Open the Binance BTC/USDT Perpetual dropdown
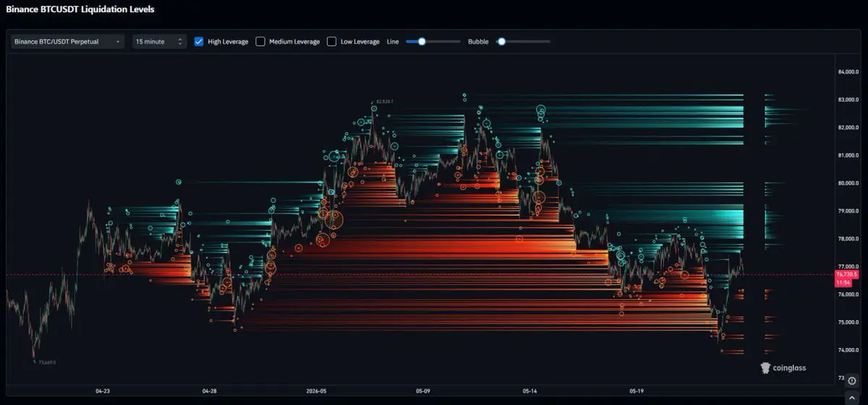868x405 pixels. click(x=67, y=41)
